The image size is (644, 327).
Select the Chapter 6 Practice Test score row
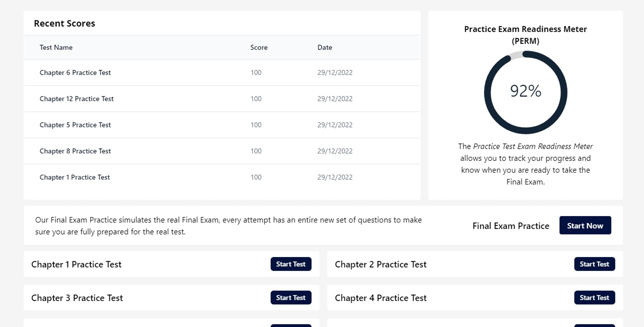[75, 73]
